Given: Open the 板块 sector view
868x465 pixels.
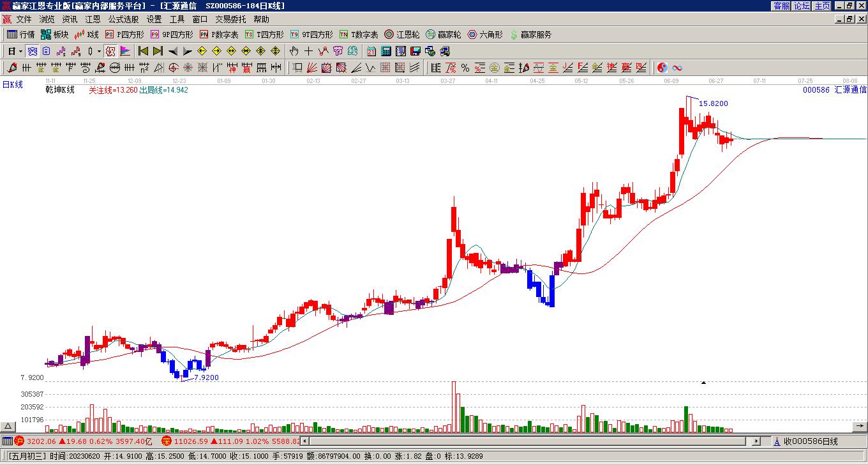Looking at the screenshot, I should pos(54,34).
